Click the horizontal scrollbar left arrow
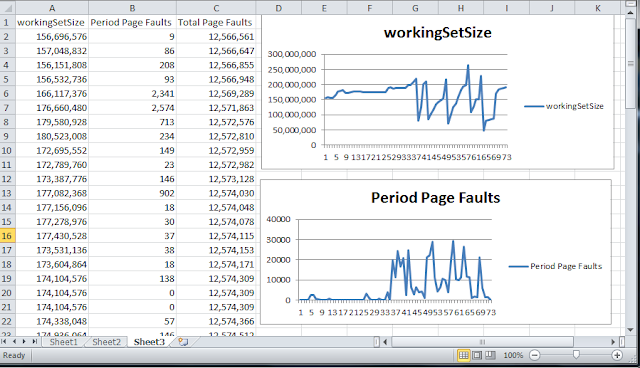Screen dimensions: 640x368 385,342
